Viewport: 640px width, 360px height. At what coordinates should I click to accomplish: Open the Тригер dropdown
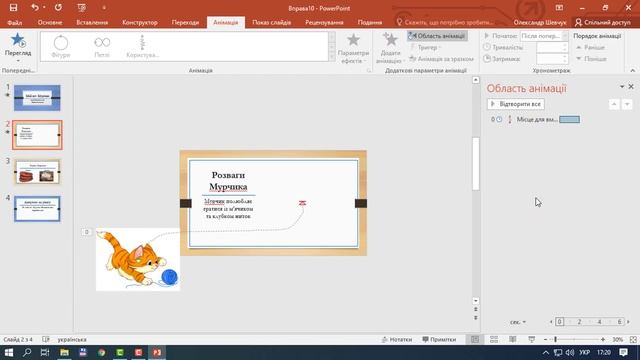425,47
